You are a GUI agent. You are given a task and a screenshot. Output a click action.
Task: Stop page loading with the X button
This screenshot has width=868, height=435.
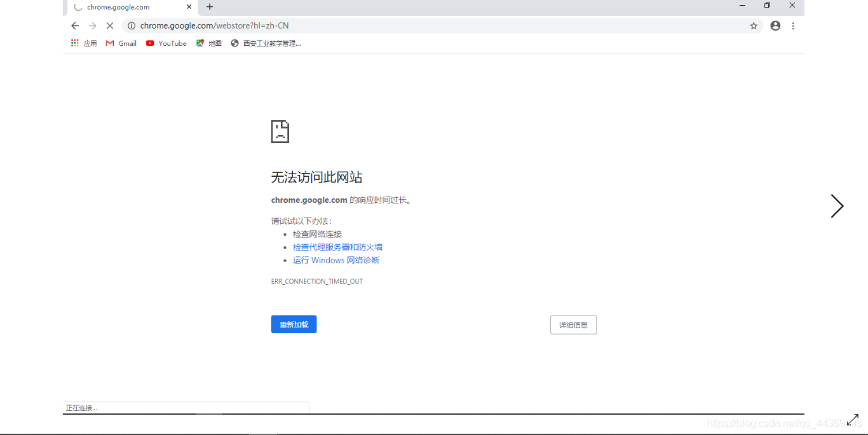[x=110, y=25]
